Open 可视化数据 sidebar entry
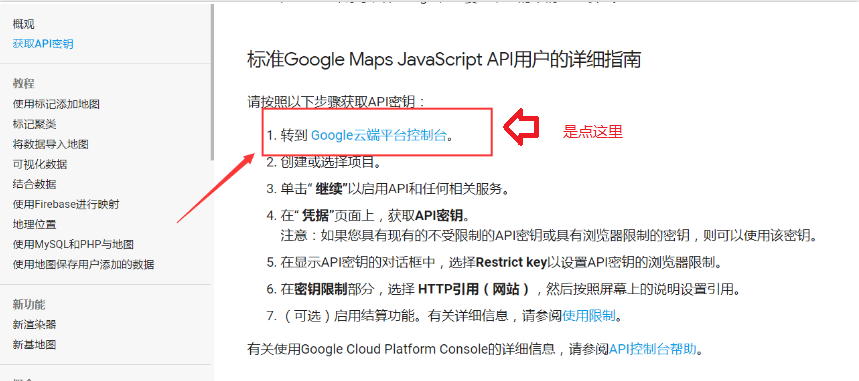 40,164
